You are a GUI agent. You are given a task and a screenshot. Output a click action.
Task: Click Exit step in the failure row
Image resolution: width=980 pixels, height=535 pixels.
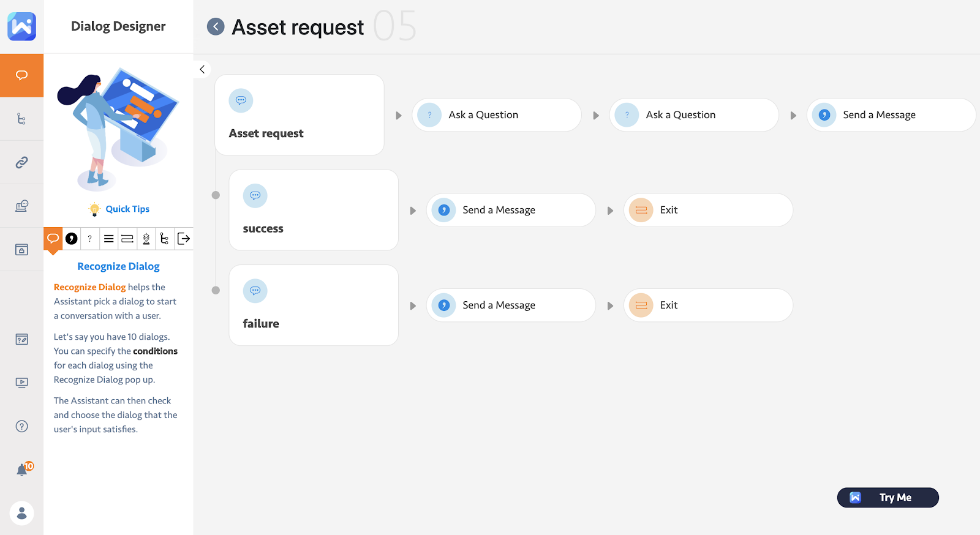tap(708, 305)
